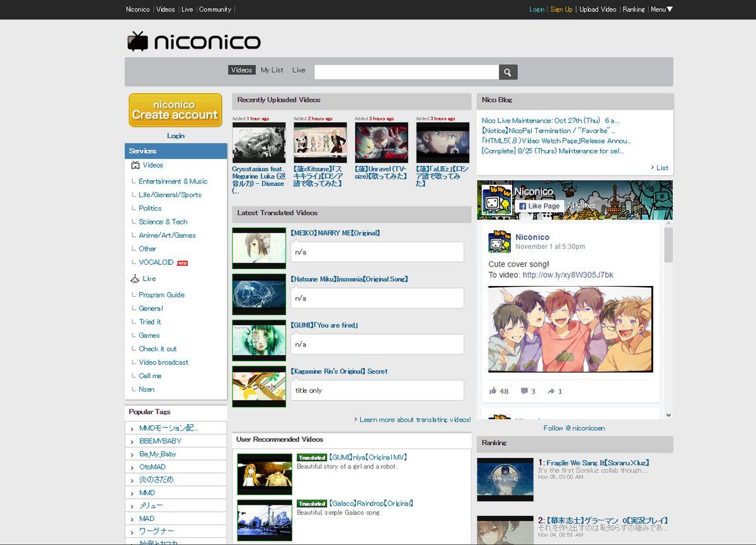Open Science & Tech category
This screenshot has height=545, width=756.
pos(163,222)
